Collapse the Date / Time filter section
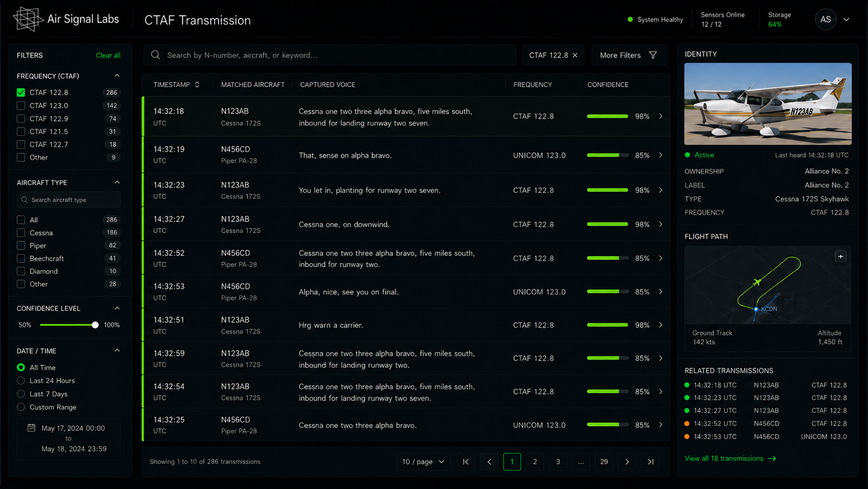 point(117,351)
